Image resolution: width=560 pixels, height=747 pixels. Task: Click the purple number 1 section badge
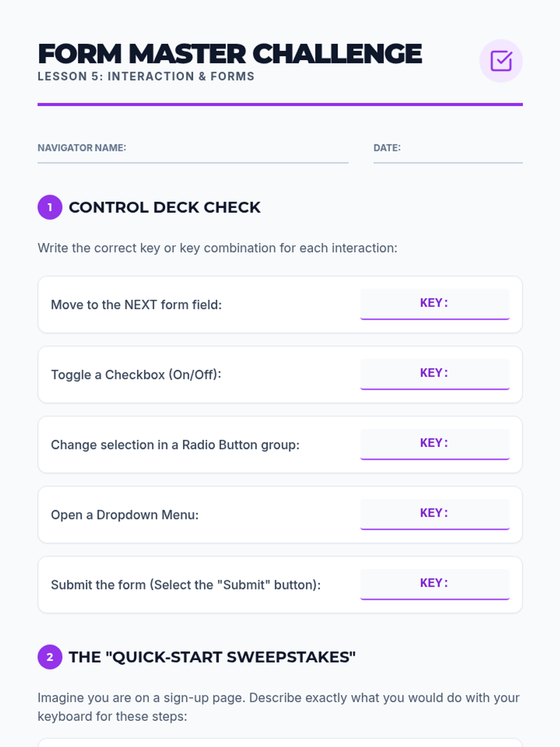click(x=50, y=207)
